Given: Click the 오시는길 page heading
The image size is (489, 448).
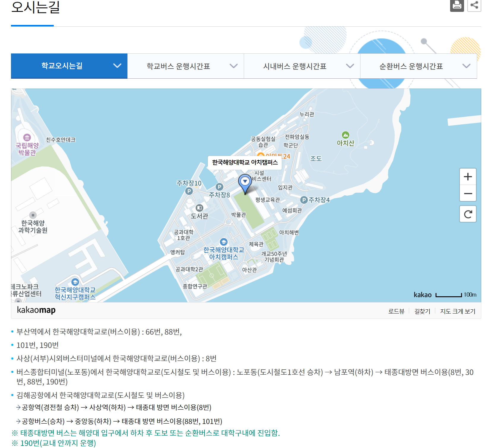Looking at the screenshot, I should point(35,7).
